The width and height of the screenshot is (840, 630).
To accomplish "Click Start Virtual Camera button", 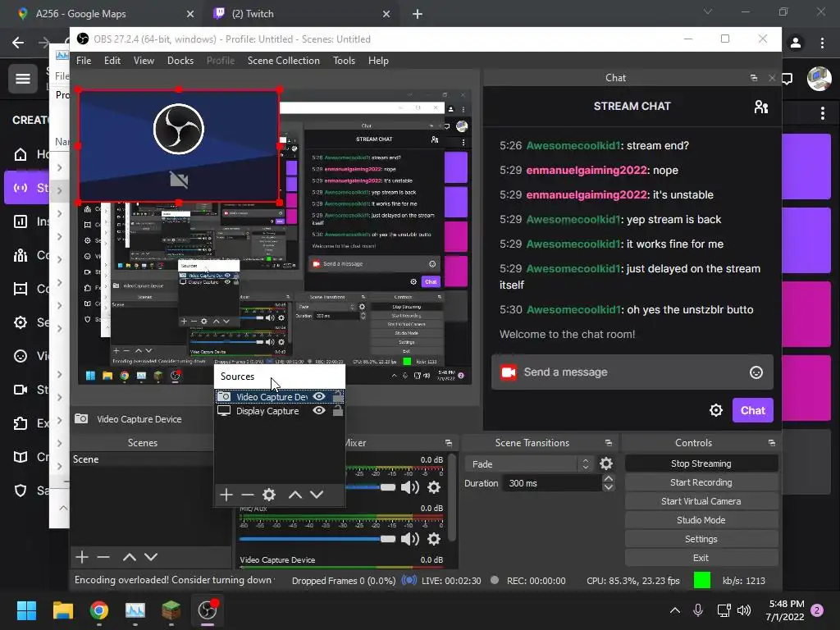I will 701,501.
